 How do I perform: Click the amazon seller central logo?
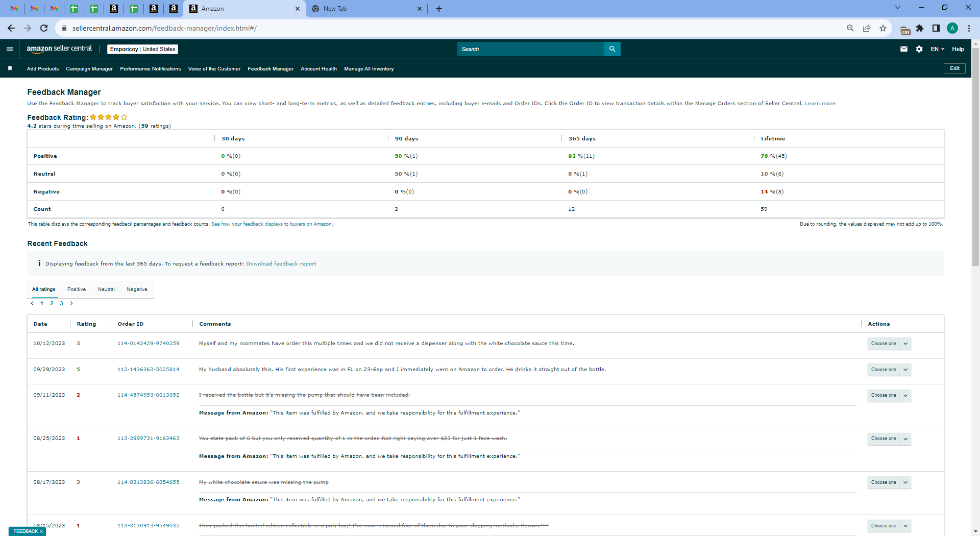point(59,48)
